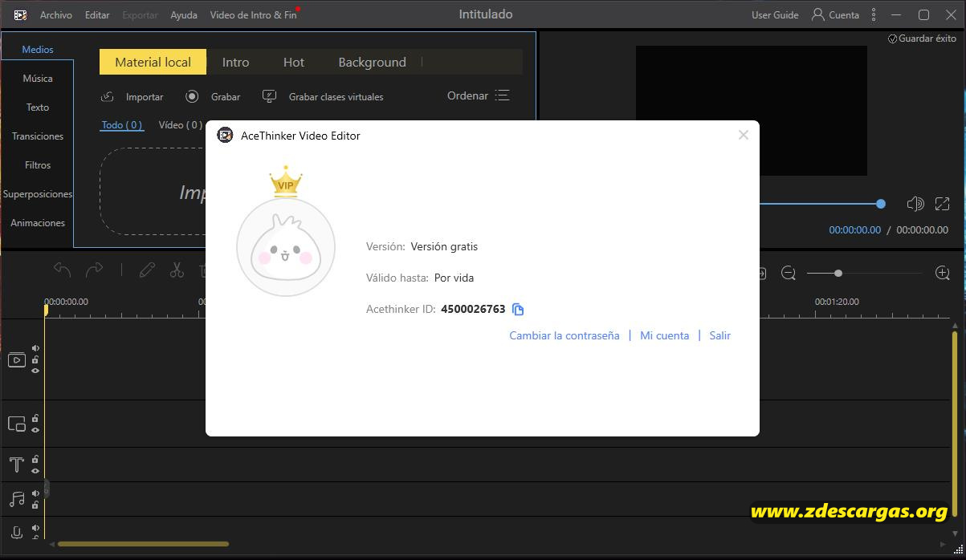Copy the Acethinker ID with the copy icon

[x=518, y=310]
